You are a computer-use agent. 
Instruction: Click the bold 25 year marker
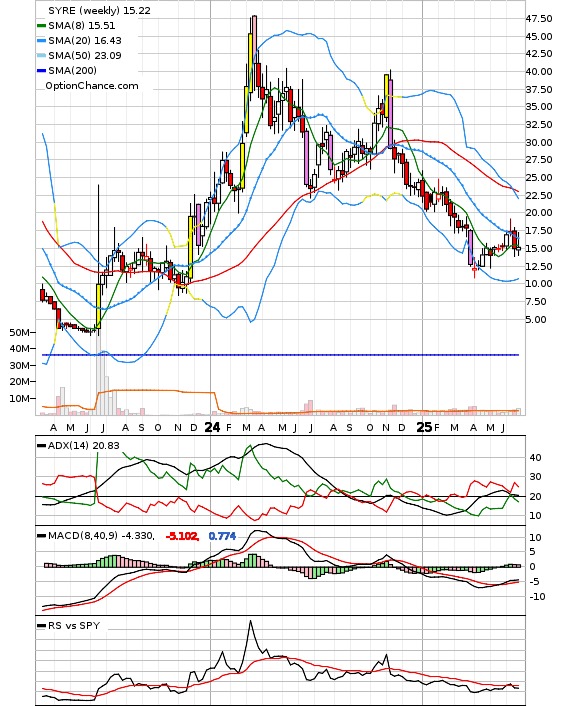(x=424, y=427)
